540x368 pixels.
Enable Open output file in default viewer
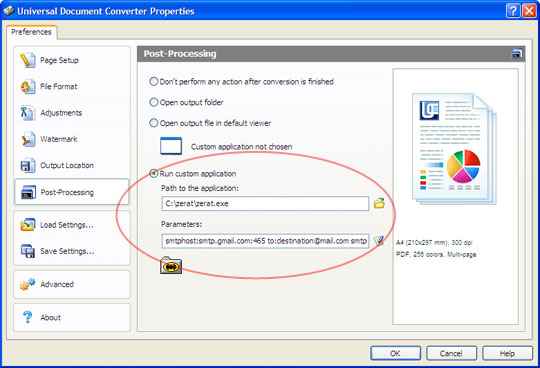(154, 123)
